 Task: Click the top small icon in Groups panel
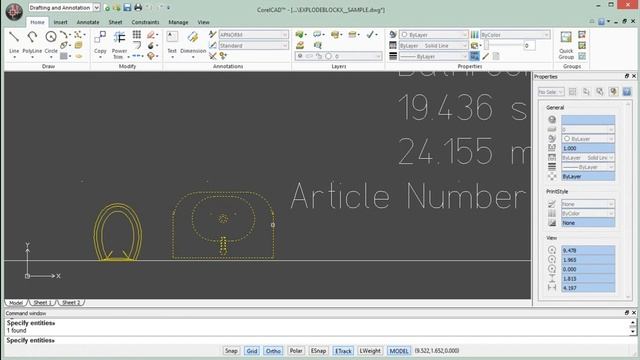(x=582, y=34)
